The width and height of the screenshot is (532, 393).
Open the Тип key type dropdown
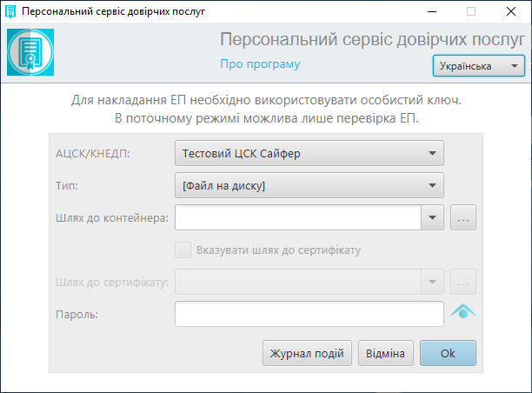pos(309,186)
